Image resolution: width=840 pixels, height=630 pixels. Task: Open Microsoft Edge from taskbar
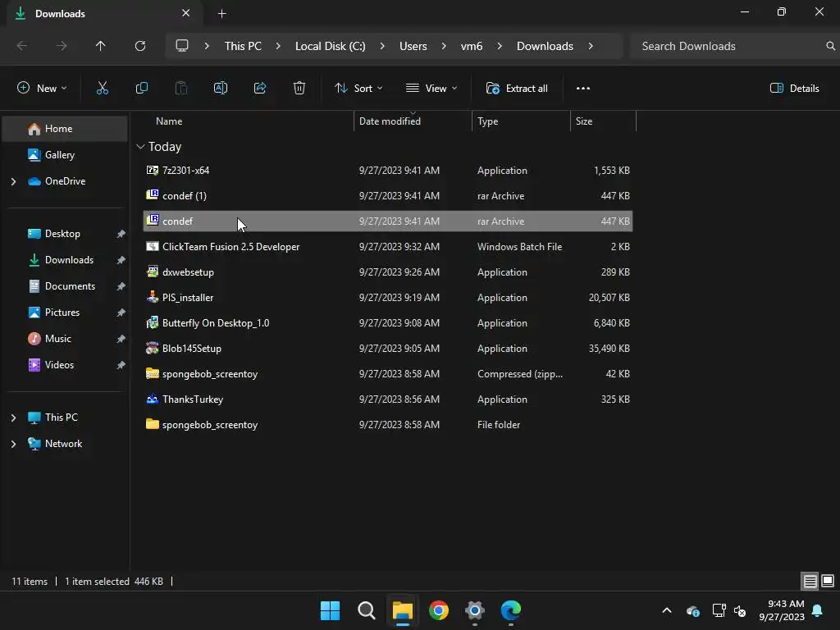[510, 610]
